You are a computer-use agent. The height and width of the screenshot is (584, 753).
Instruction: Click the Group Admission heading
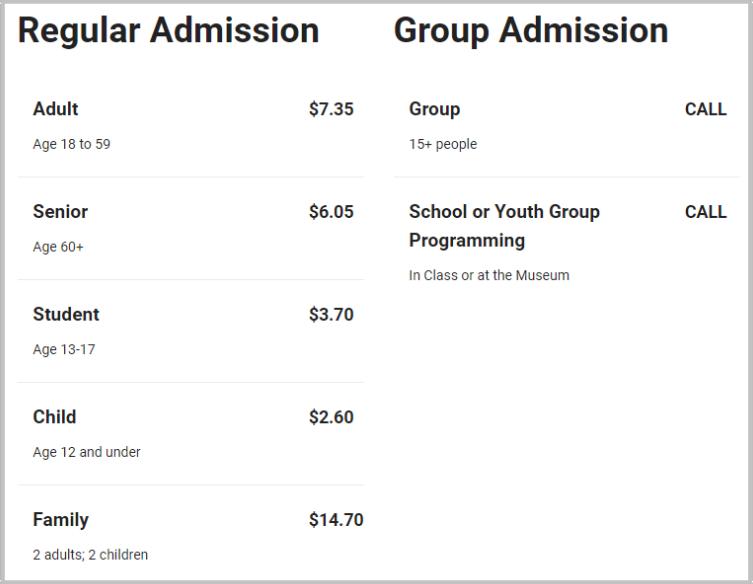point(531,31)
